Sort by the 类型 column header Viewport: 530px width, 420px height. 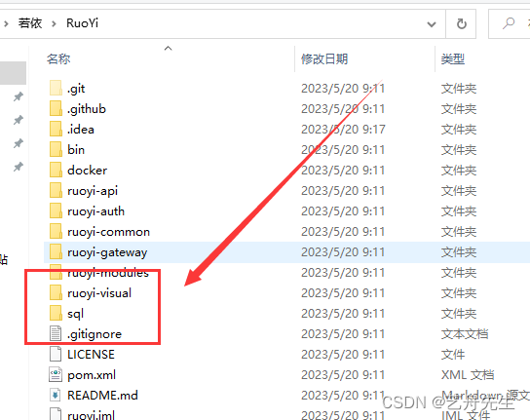[x=453, y=58]
